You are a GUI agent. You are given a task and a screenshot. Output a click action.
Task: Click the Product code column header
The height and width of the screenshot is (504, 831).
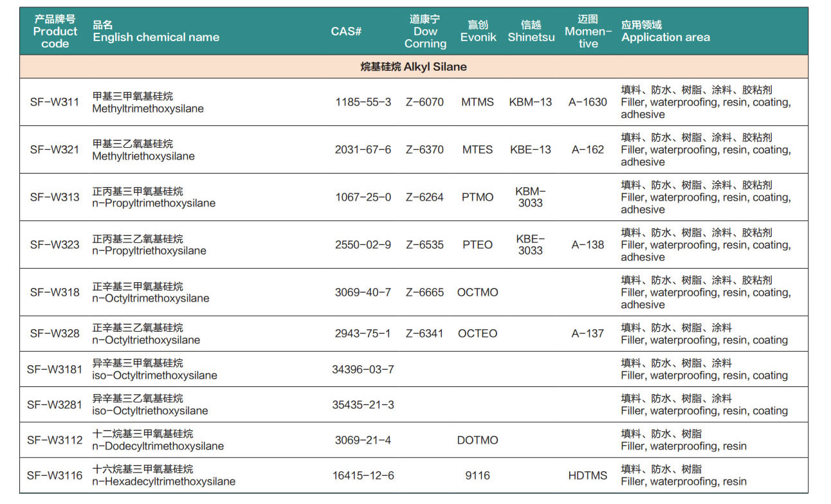pyautogui.click(x=55, y=32)
